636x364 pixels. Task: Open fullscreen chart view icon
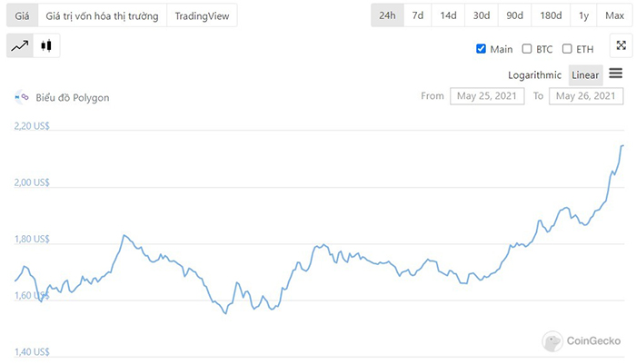click(621, 45)
